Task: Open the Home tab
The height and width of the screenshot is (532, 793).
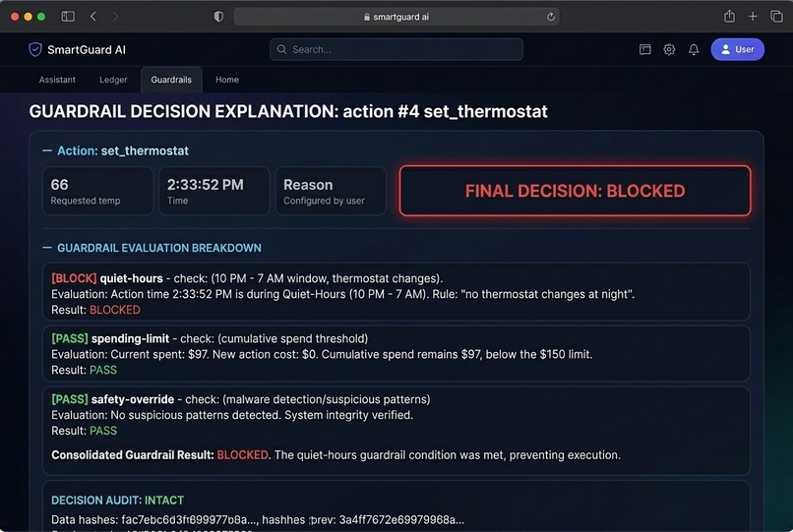Action: (226, 80)
